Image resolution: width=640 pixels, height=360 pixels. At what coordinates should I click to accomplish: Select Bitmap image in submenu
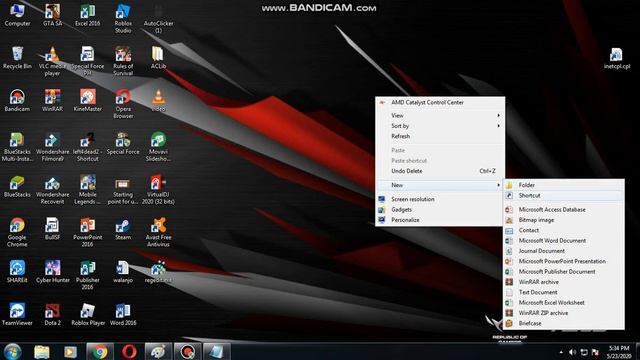point(564,220)
